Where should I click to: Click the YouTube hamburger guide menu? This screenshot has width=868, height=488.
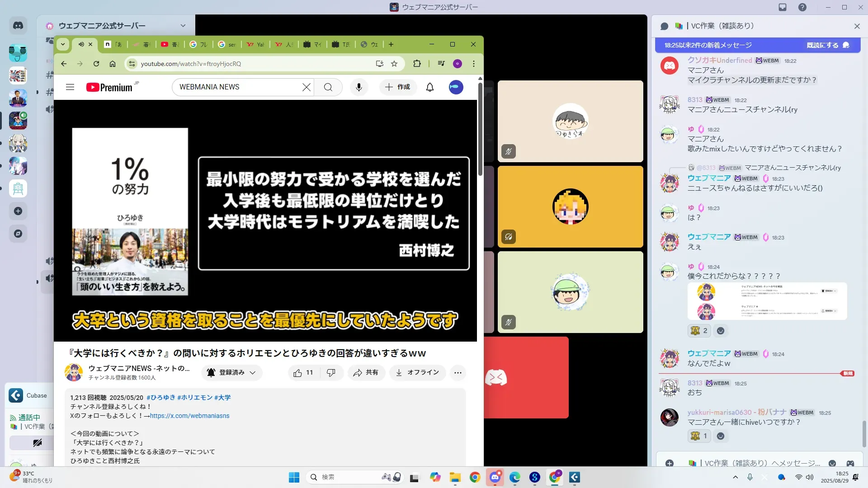point(70,87)
